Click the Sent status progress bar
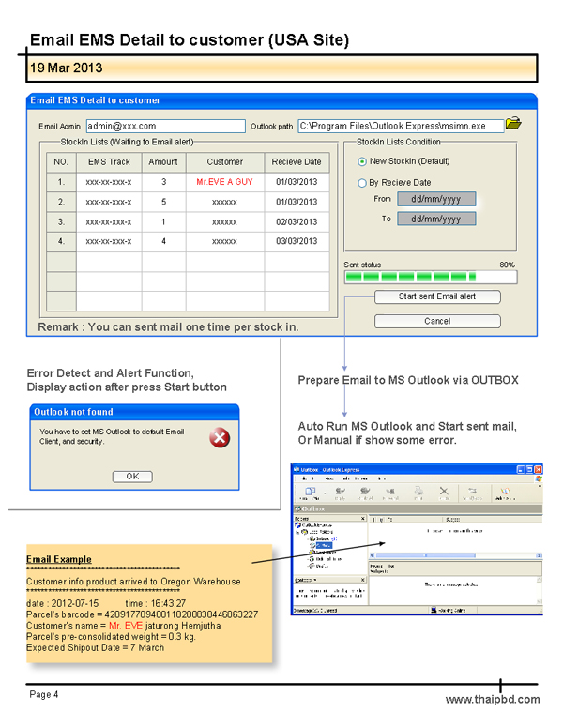Viewport: 563px width, 728px height. (431, 277)
